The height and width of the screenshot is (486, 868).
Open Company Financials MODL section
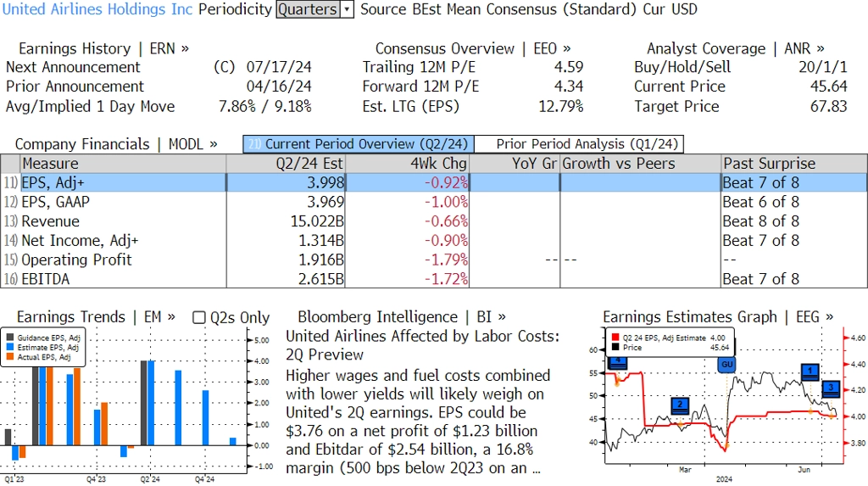point(116,144)
